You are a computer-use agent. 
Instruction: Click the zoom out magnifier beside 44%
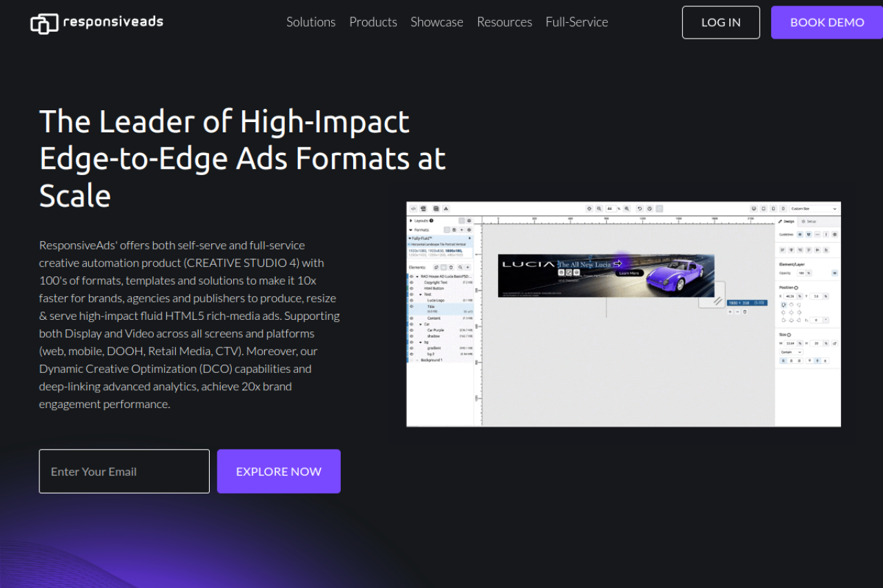[x=599, y=208]
